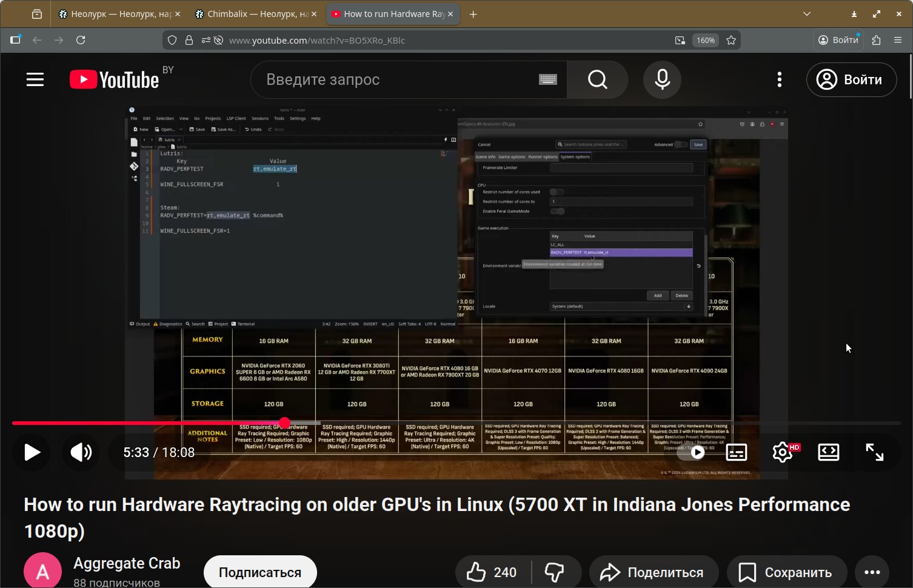The width and height of the screenshot is (913, 588).
Task: Open picture-in-picture from address bar
Action: [x=680, y=40]
